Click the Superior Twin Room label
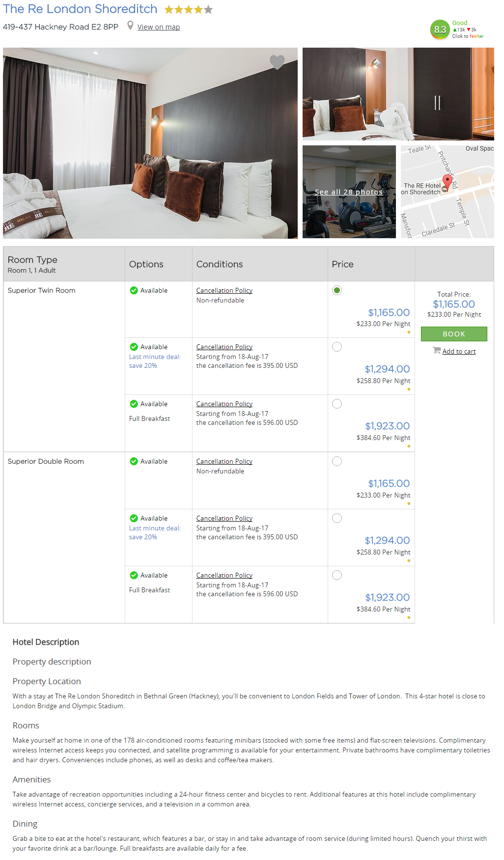504x860 pixels. click(42, 290)
